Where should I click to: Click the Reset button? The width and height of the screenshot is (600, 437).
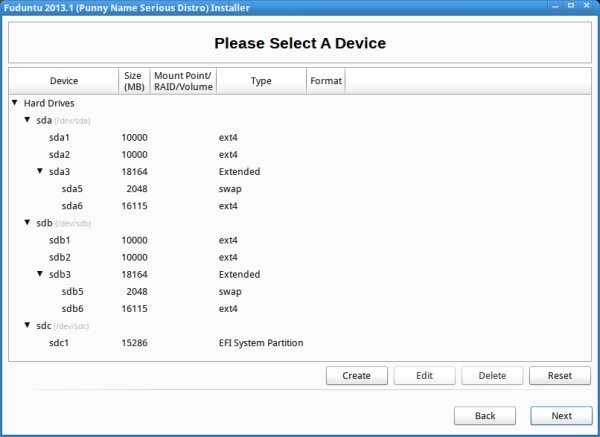click(560, 375)
